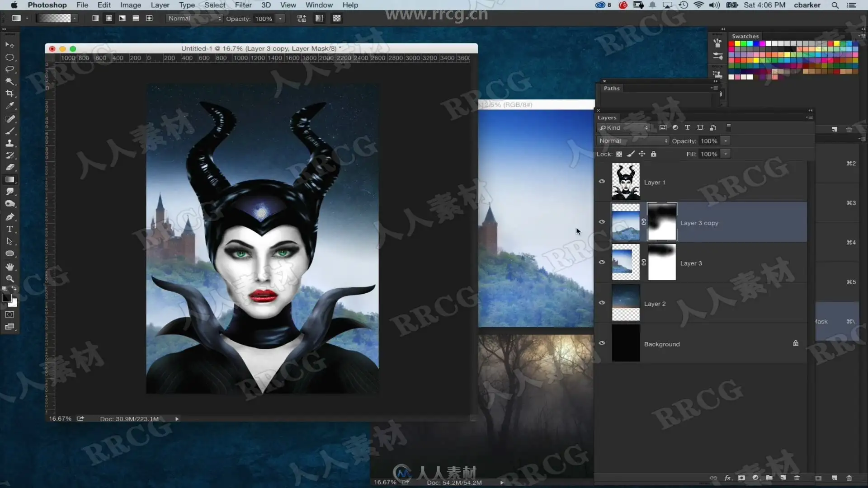This screenshot has height=488, width=868.
Task: Click the Add layer mask icon
Action: pos(741,478)
